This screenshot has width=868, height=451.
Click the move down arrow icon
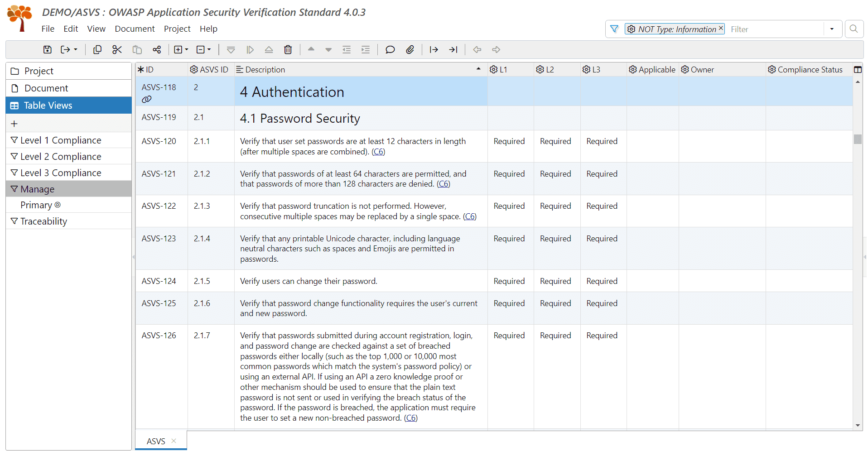coord(328,50)
